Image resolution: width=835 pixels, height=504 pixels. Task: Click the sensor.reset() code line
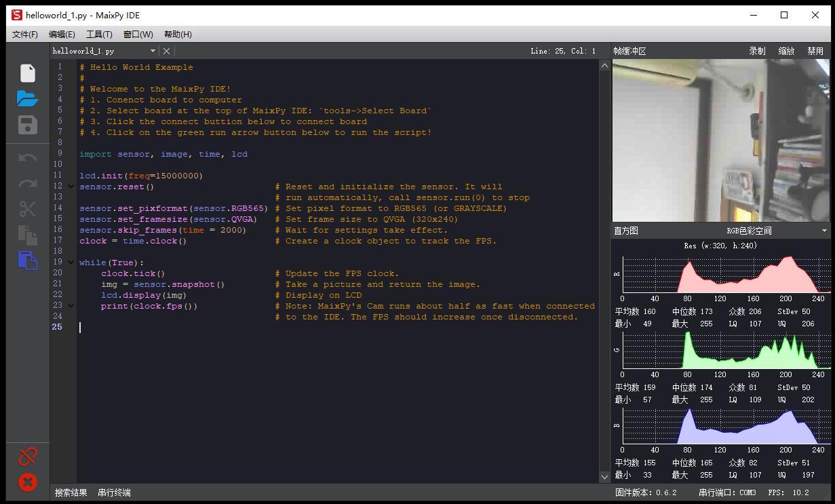click(117, 187)
